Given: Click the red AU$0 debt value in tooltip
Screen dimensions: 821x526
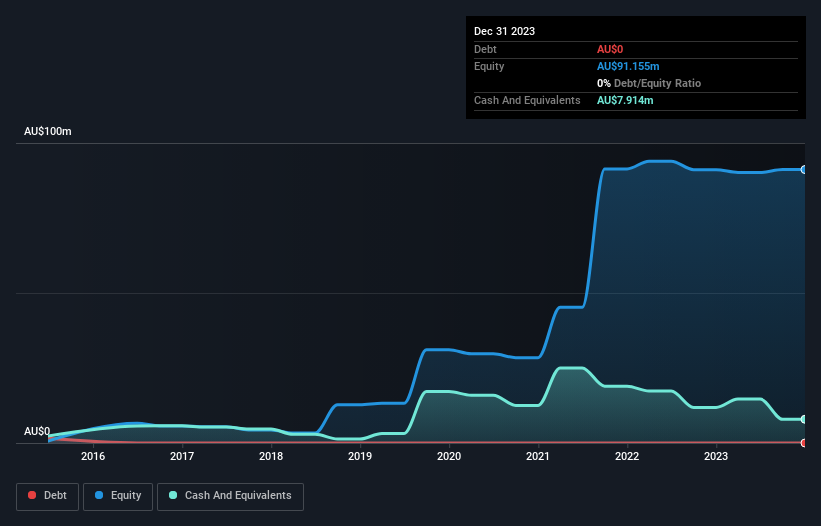Looking at the screenshot, I should click(610, 49).
